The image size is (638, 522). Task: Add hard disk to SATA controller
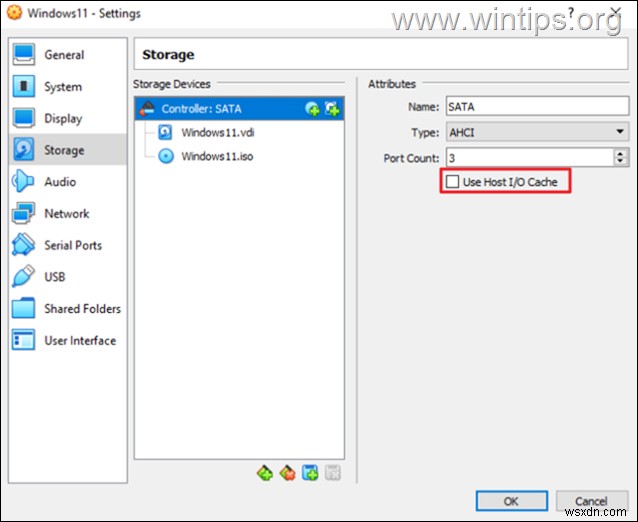(332, 109)
